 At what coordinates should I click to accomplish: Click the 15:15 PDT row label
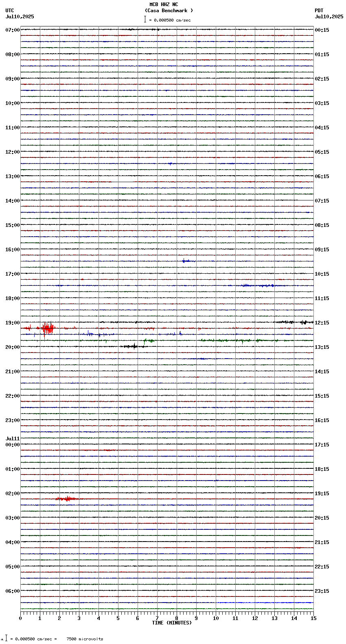(322, 396)
